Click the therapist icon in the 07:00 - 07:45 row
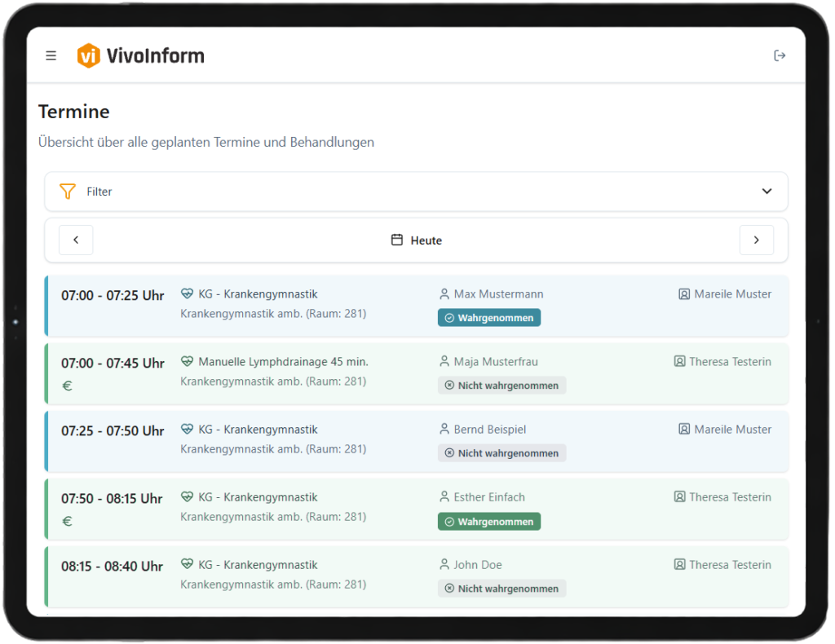This screenshot has width=835, height=644. click(679, 361)
